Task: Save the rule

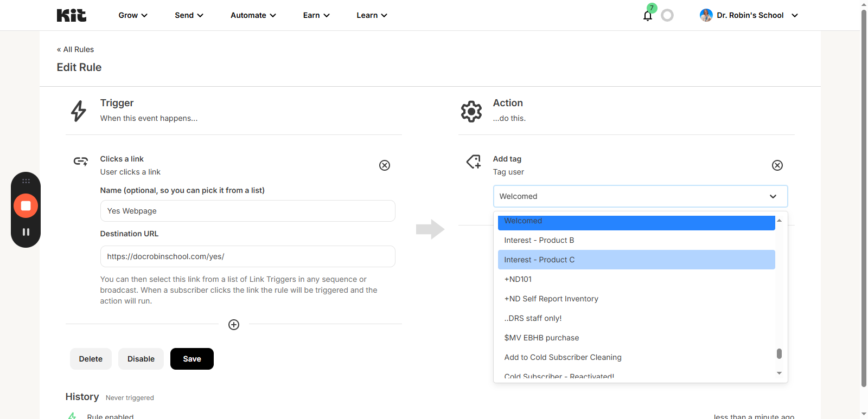Action: pos(192,359)
